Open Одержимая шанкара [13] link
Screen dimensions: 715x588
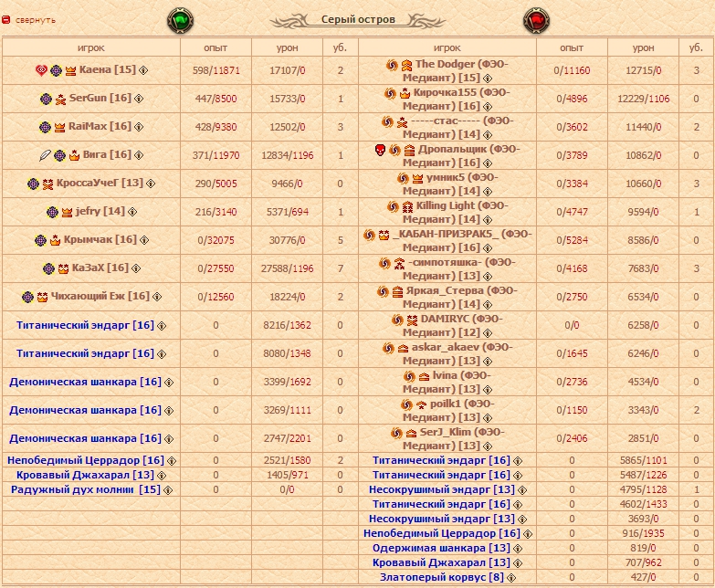[x=441, y=548]
